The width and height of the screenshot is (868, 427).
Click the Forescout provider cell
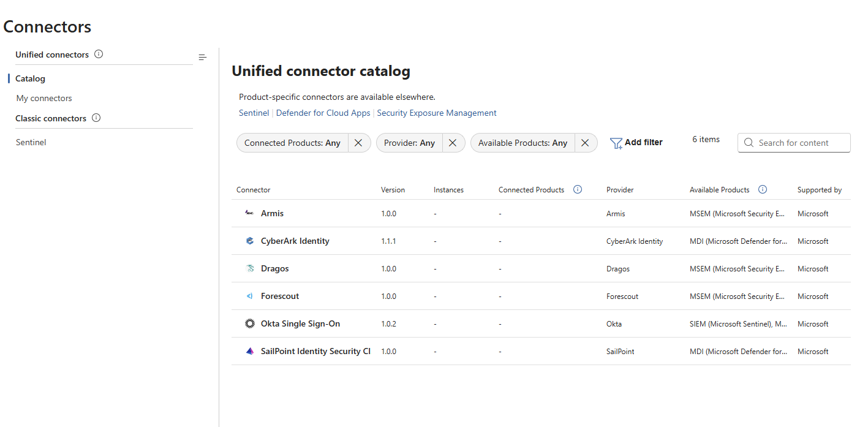coord(622,297)
